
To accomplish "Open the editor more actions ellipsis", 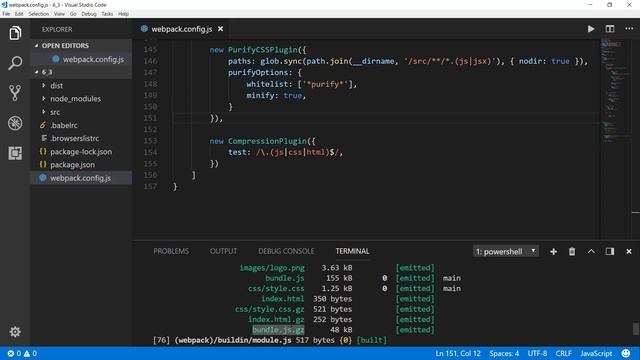I will pos(629,29).
